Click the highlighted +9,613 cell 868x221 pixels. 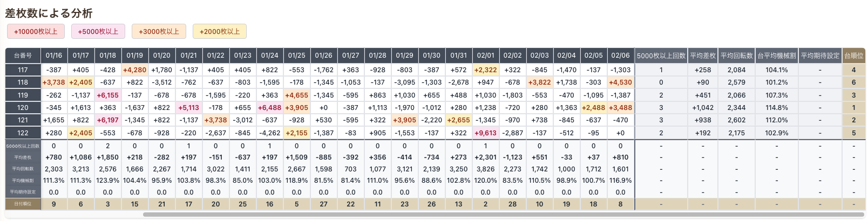485,133
